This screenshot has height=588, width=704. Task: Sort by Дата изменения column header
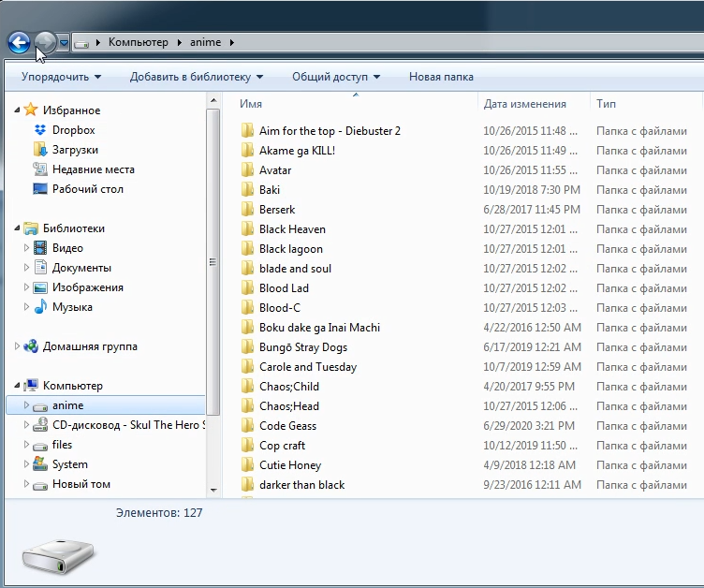[524, 104]
